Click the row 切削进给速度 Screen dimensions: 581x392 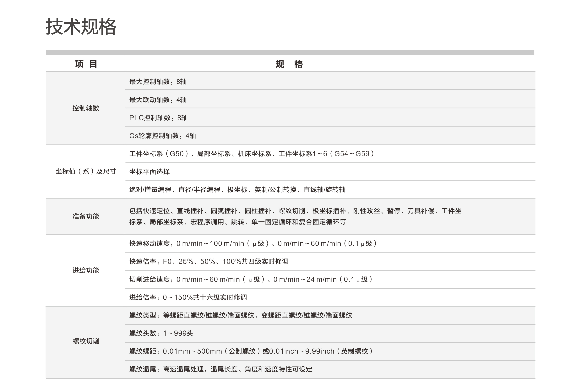click(x=330, y=279)
